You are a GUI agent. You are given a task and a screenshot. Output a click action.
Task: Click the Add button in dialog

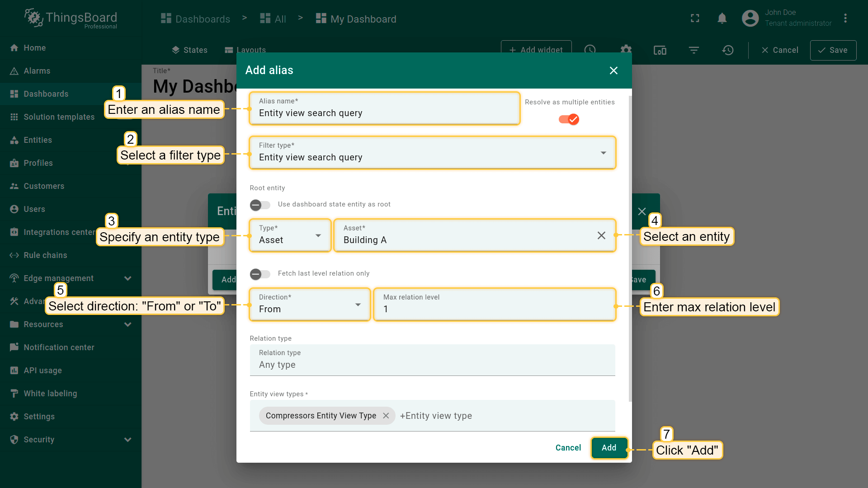(x=609, y=448)
